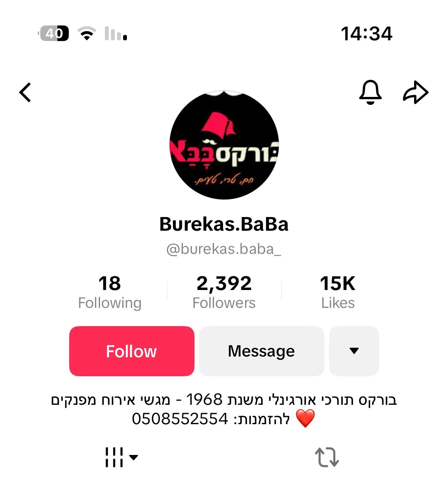
Task: Open the reposts tab icon
Action: (327, 457)
